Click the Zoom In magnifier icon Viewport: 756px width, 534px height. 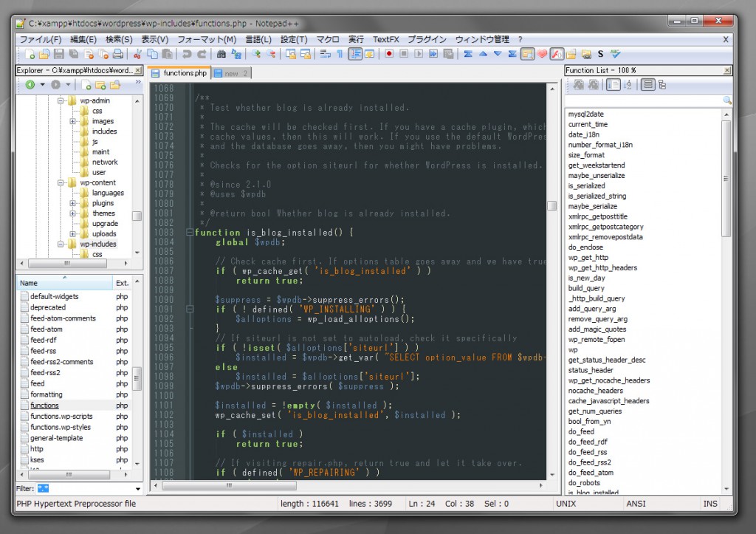(x=255, y=53)
